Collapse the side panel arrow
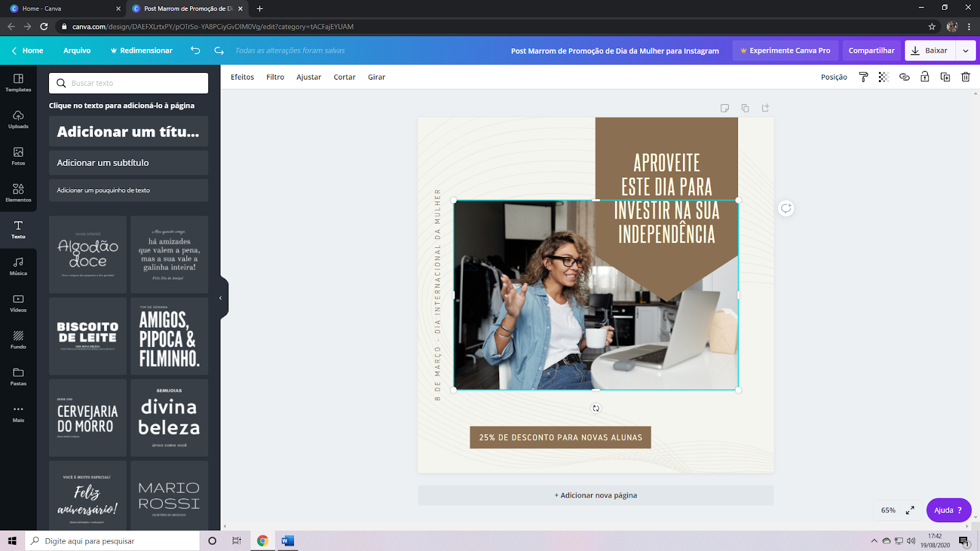The image size is (980, 551). tap(222, 298)
